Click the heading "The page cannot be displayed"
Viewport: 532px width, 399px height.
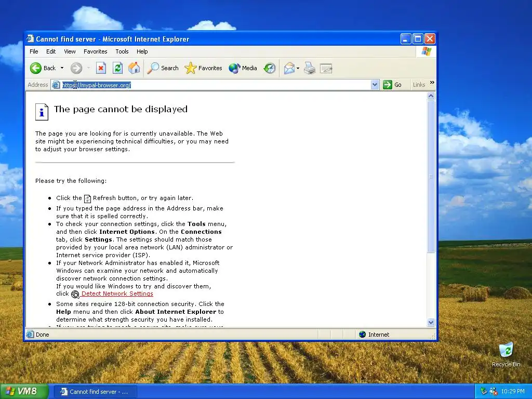[121, 109]
